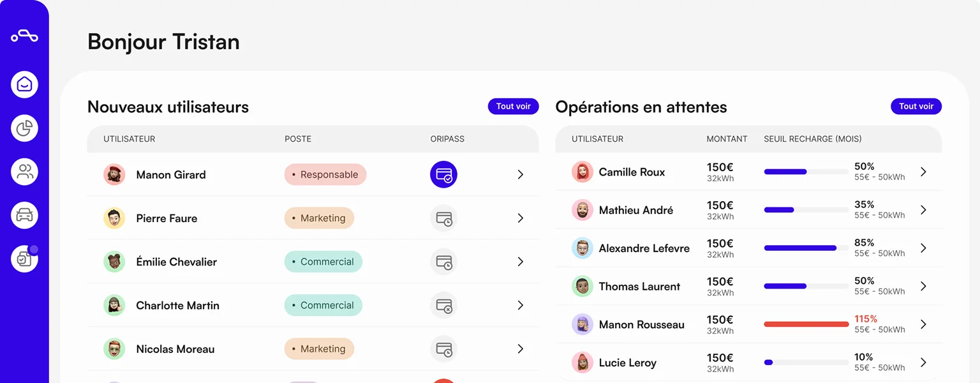Open the checklist tasks icon with notification dot

(24, 259)
